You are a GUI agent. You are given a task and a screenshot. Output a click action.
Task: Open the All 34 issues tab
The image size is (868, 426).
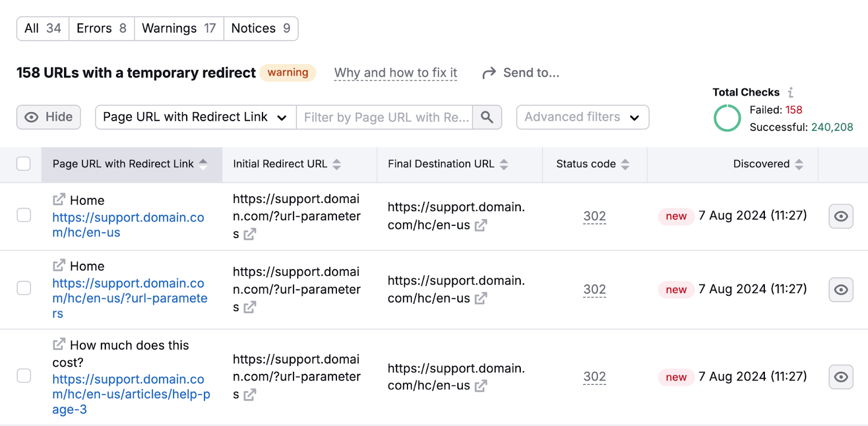click(x=43, y=28)
